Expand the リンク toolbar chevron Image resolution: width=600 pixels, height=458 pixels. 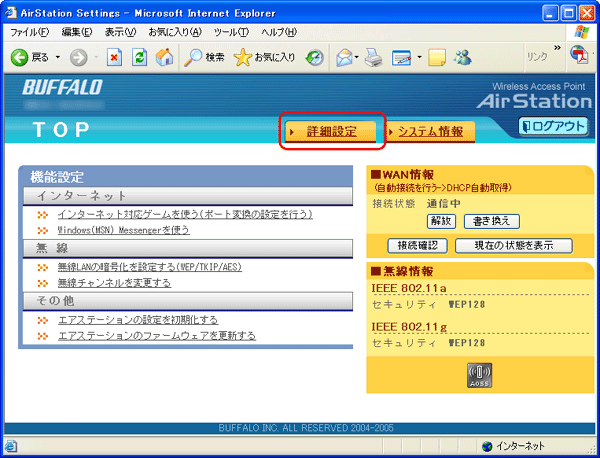[557, 48]
